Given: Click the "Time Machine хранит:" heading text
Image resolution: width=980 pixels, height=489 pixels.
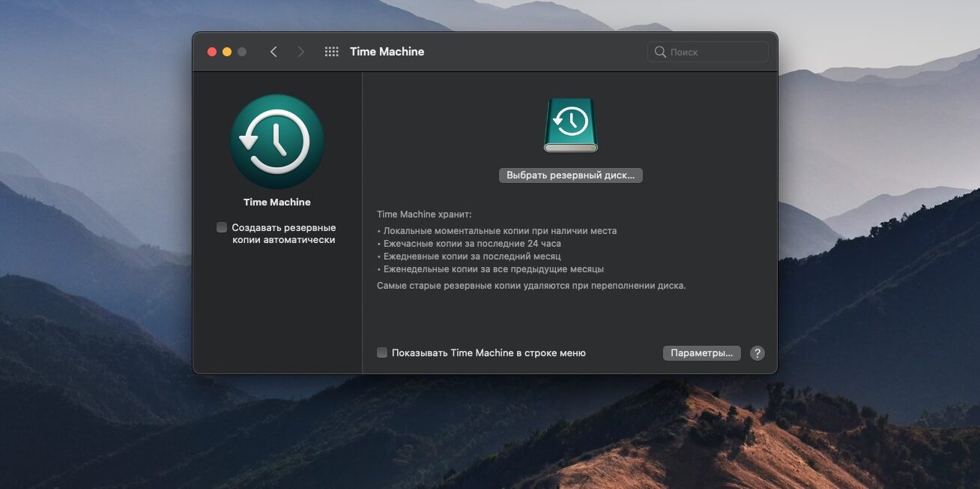Looking at the screenshot, I should 424,214.
